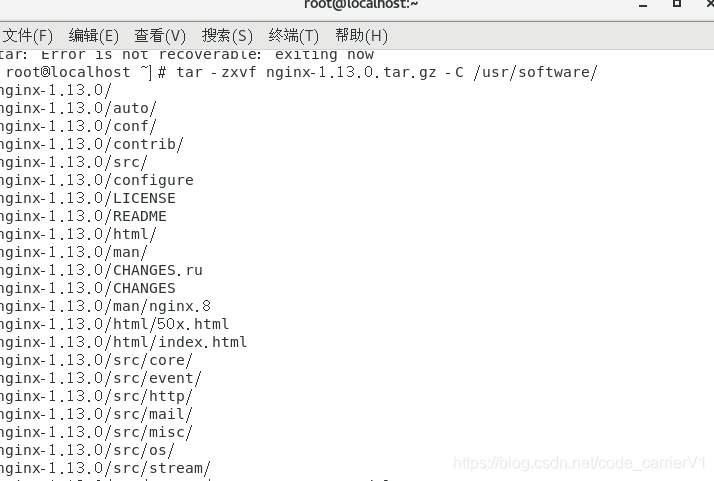Click the first nginx-1.13.0/ root directory line
Viewport: 714px width, 481px height.
(56, 90)
